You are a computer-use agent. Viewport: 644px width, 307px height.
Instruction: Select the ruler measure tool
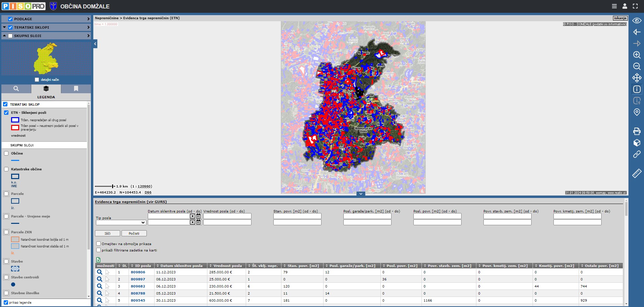pyautogui.click(x=636, y=173)
